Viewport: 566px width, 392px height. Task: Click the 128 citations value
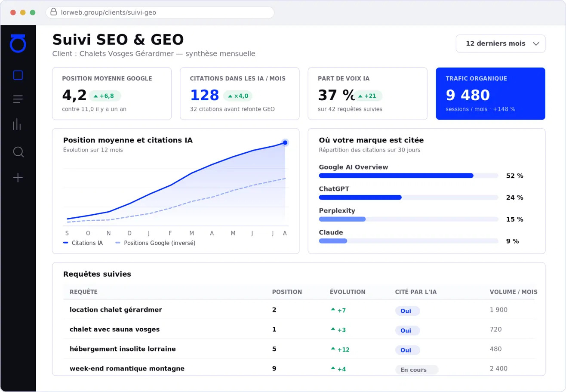point(205,95)
